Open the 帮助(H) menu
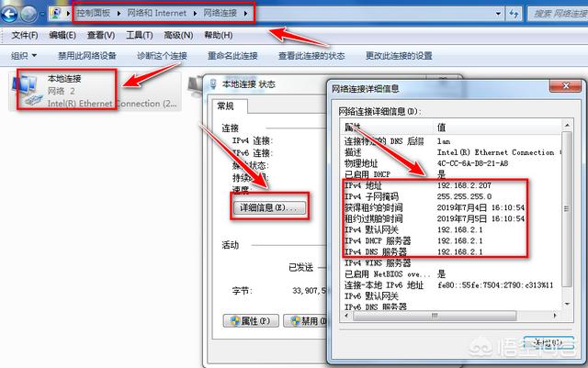Image resolution: width=588 pixels, height=368 pixels. 218,35
